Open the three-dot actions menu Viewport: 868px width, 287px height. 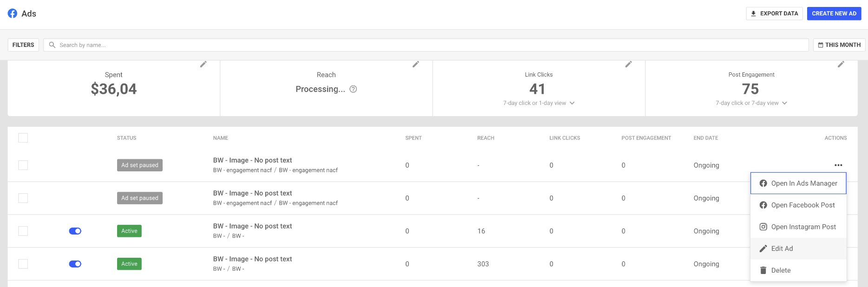pos(838,165)
